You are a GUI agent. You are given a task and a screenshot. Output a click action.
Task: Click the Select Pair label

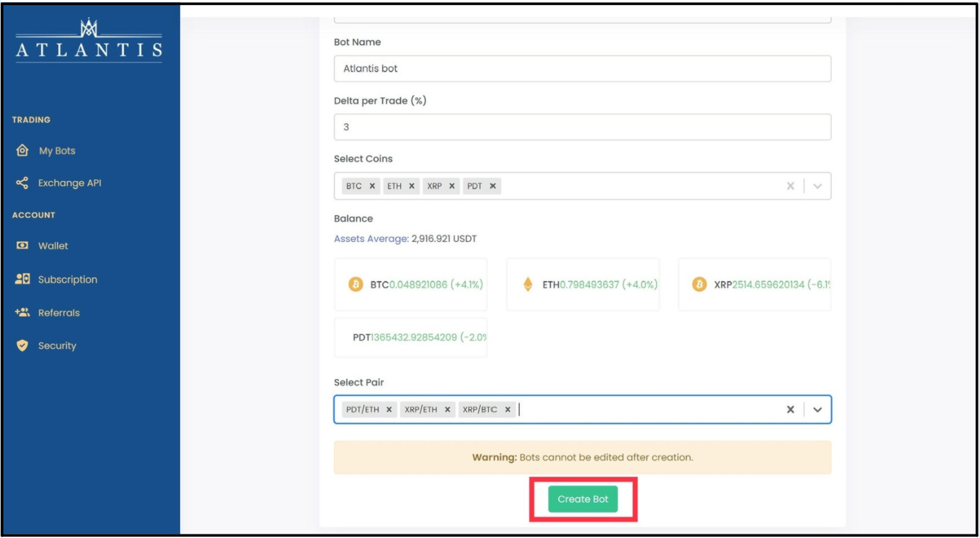[x=359, y=383]
